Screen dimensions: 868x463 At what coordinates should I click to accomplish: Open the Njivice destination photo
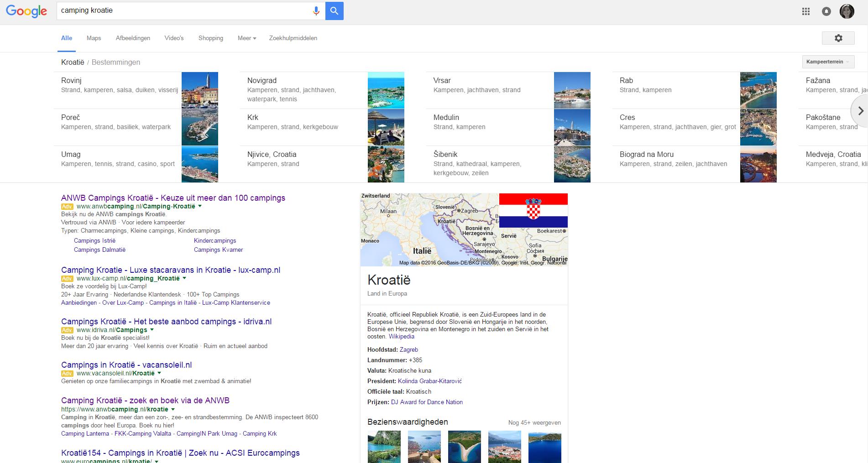[386, 164]
